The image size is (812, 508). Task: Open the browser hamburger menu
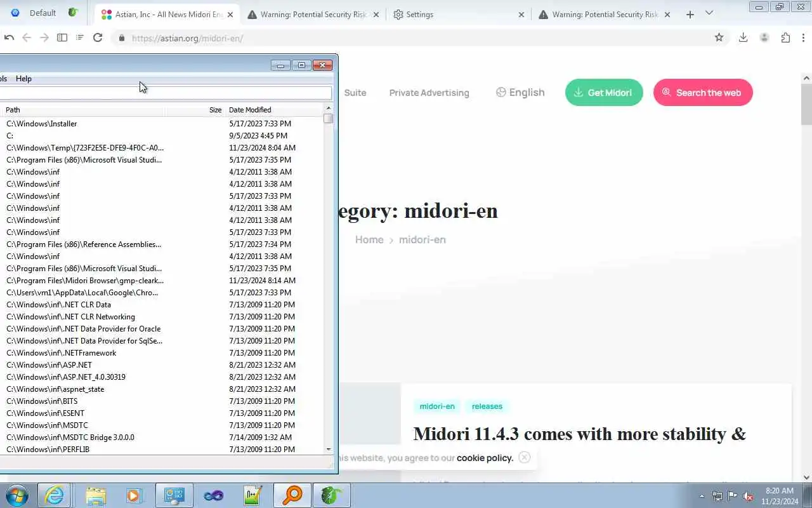[805, 38]
